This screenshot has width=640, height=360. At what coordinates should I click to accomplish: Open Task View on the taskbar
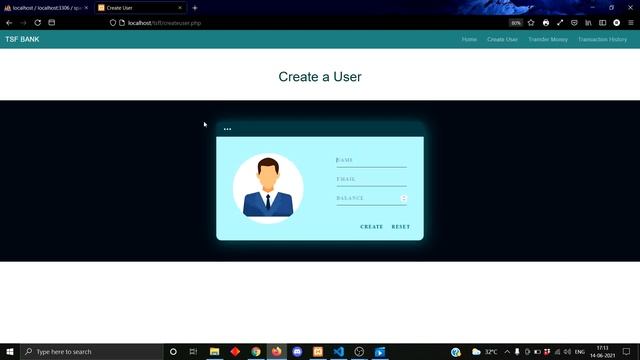tap(193, 352)
